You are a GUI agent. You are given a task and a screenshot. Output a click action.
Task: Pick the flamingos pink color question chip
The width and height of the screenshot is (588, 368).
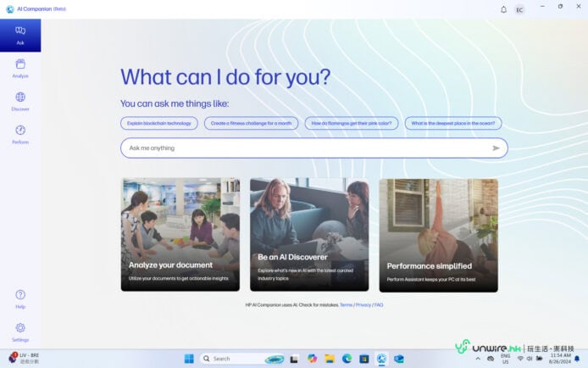(351, 123)
